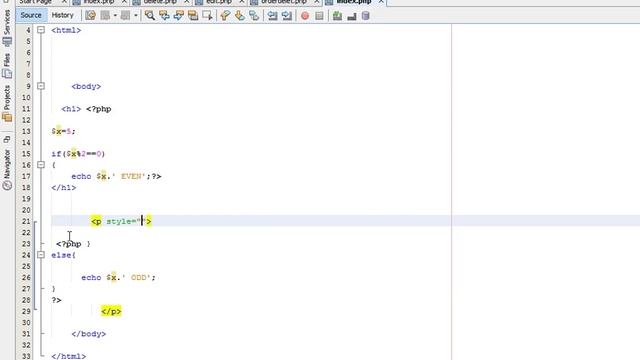Start macro recording red button
Viewport: 640px width, 360px height.
(x=305, y=16)
